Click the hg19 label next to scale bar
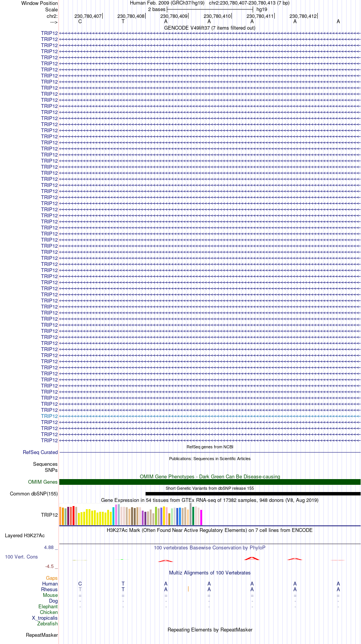 pyautogui.click(x=262, y=9)
